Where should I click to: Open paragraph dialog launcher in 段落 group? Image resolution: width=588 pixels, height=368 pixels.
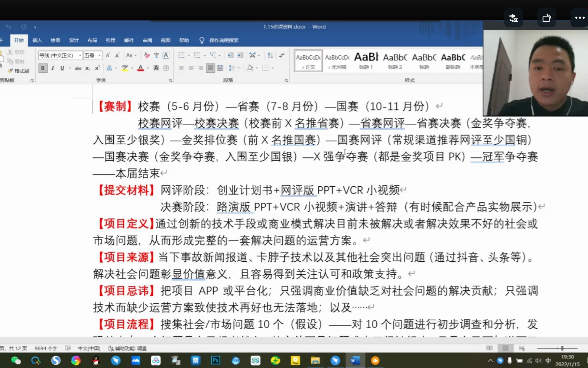[x=286, y=81]
